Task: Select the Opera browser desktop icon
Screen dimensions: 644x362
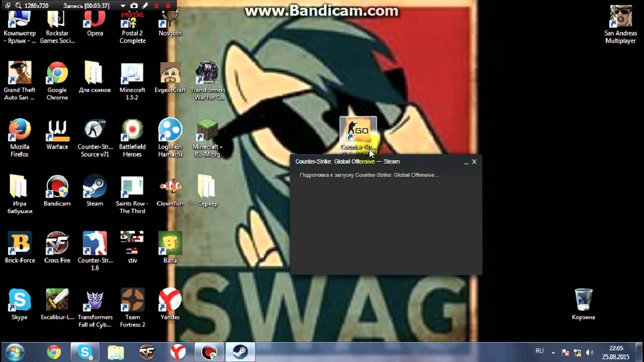Action: (95, 24)
